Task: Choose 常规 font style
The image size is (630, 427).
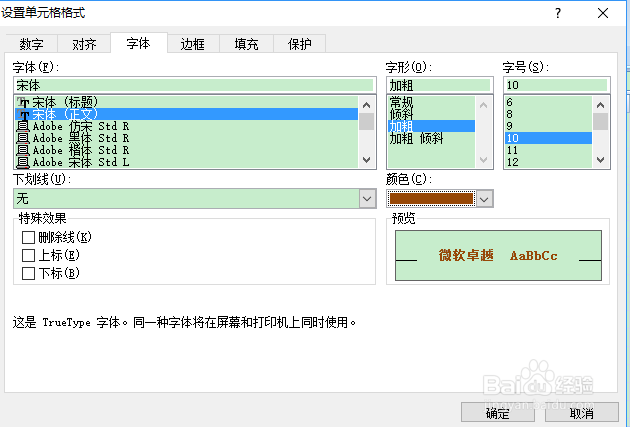Action: (431, 102)
